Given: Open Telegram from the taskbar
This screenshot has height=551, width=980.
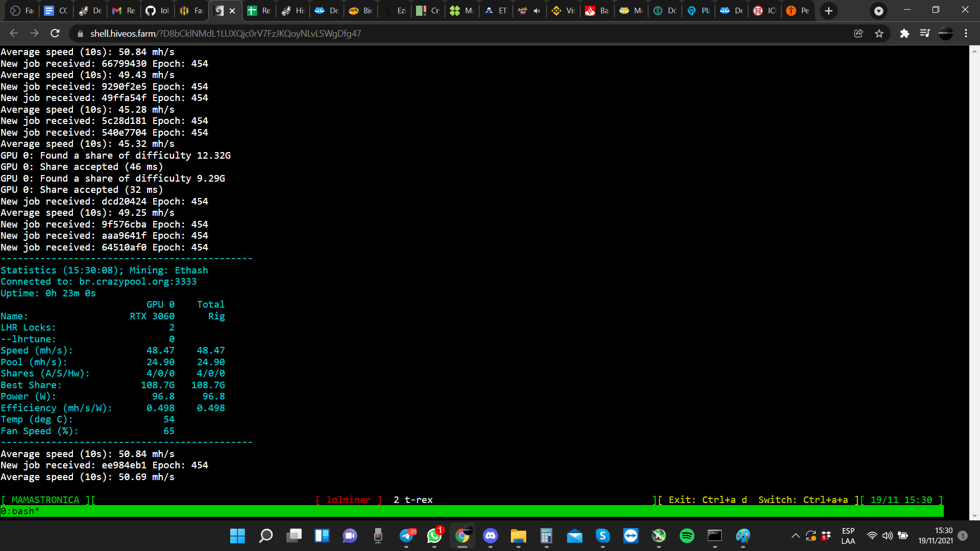Looking at the screenshot, I should pyautogui.click(x=407, y=536).
